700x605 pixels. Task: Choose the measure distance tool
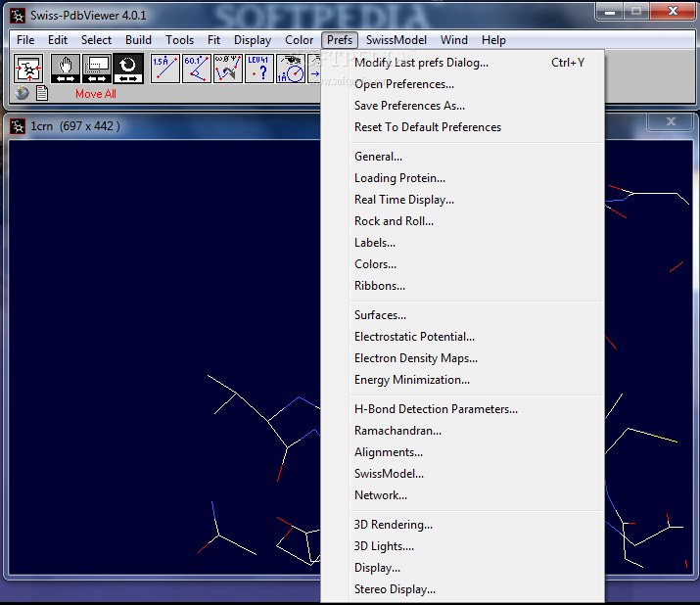point(165,69)
